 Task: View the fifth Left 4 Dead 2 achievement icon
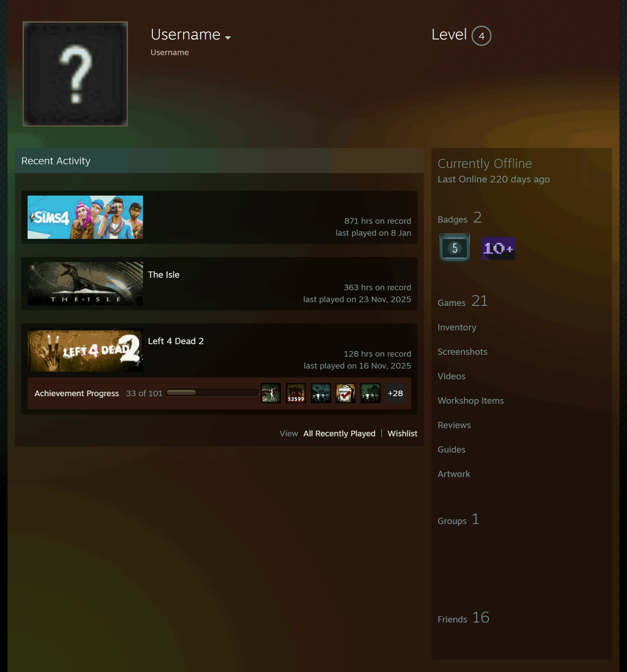pos(370,393)
